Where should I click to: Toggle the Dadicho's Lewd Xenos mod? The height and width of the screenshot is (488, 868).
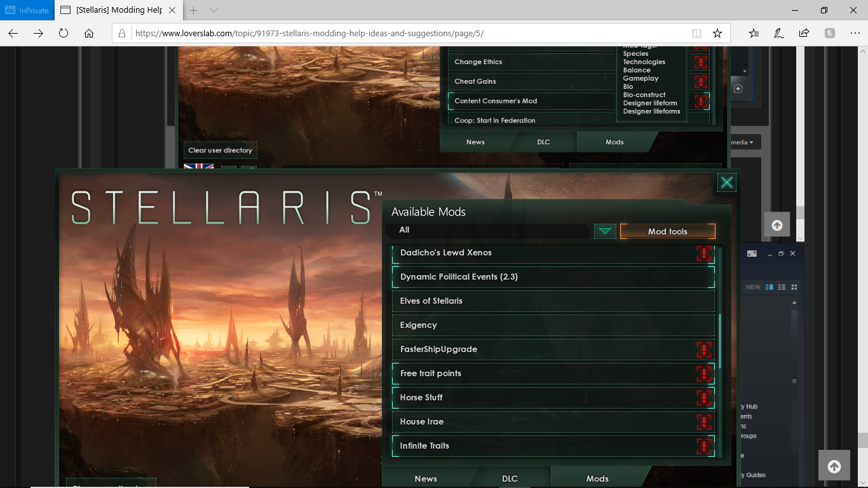point(553,253)
